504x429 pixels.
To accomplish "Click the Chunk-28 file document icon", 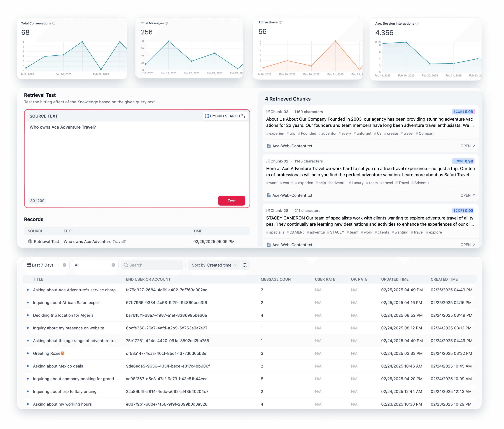I will click(x=269, y=245).
